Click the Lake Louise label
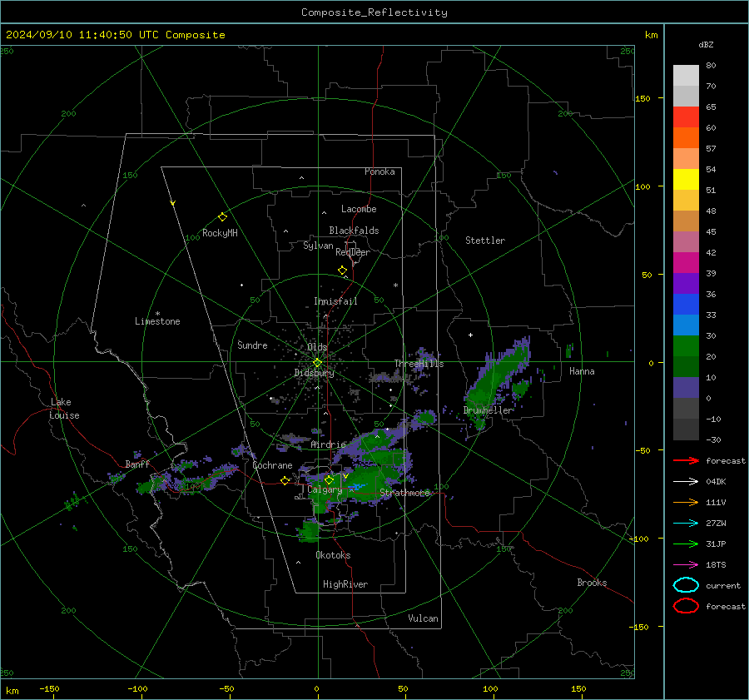Screen dimensions: 749x700 click(64, 409)
